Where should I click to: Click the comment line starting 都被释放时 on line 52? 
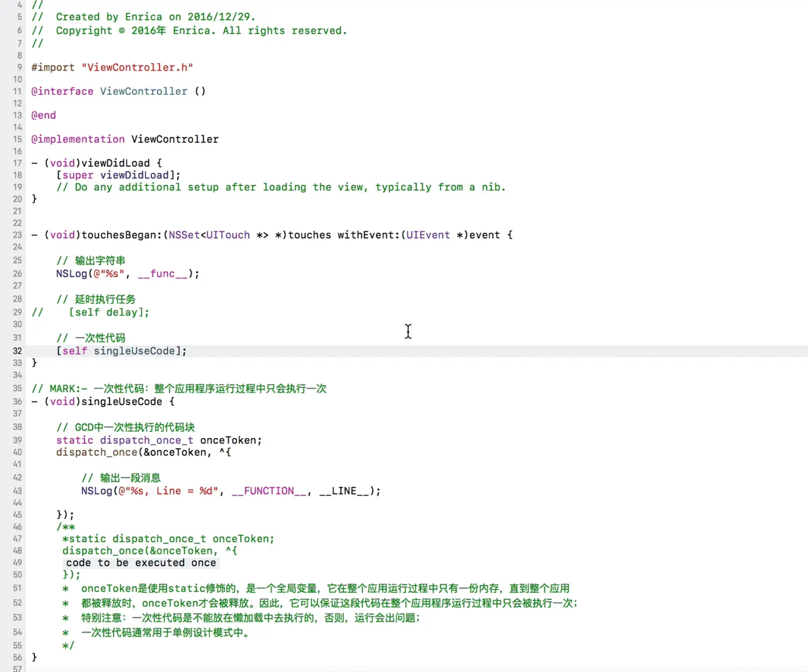(320, 603)
